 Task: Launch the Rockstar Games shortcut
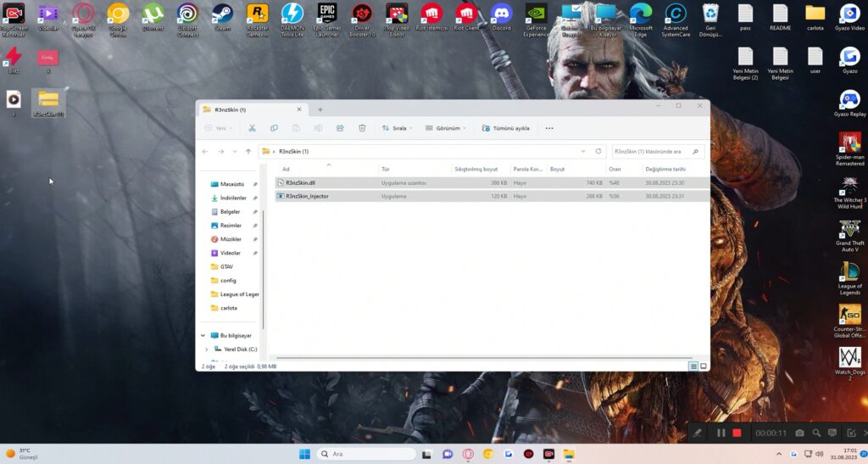(x=258, y=20)
